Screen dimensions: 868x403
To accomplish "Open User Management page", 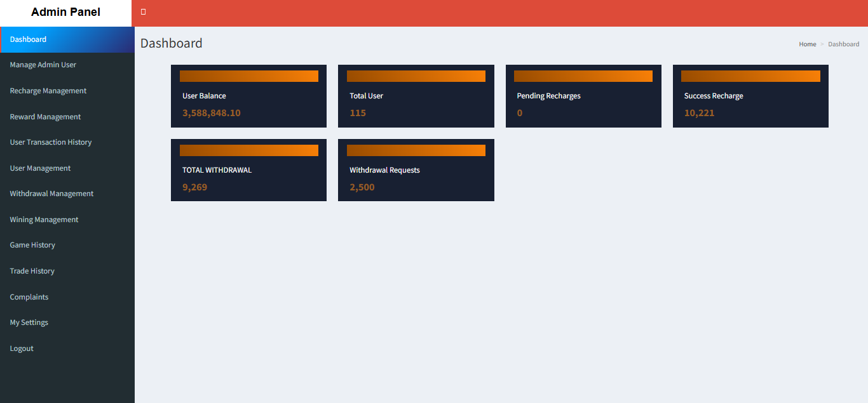I will [41, 168].
